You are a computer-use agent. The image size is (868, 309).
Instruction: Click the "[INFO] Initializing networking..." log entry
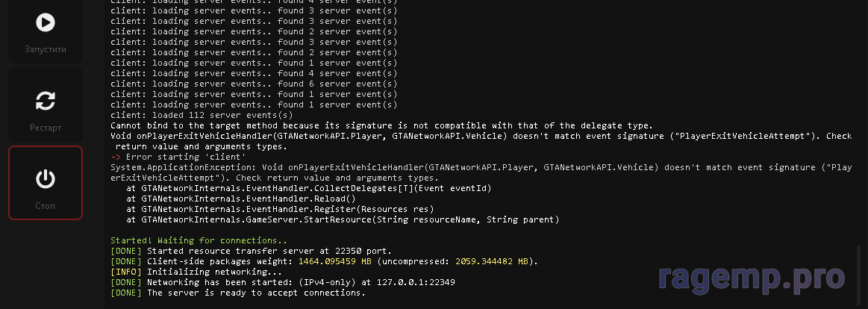[x=196, y=272]
